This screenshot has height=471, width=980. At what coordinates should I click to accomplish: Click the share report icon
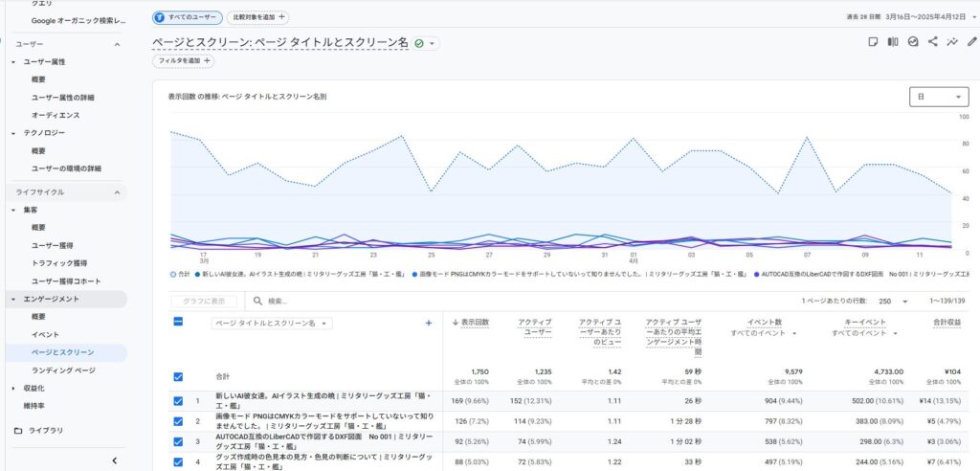932,42
